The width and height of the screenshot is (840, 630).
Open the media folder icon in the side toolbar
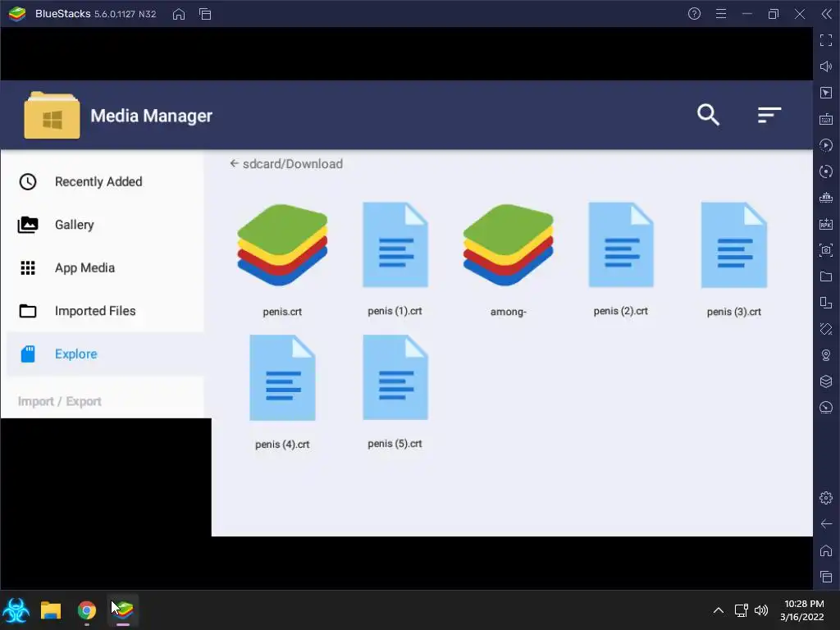[x=826, y=276]
